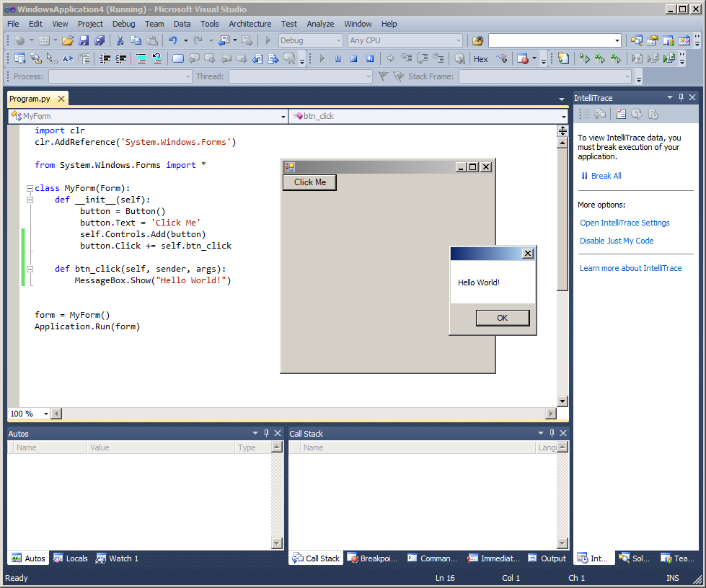Expand the btn_click member dropdown
Image resolution: width=706 pixels, height=588 pixels.
pos(563,116)
